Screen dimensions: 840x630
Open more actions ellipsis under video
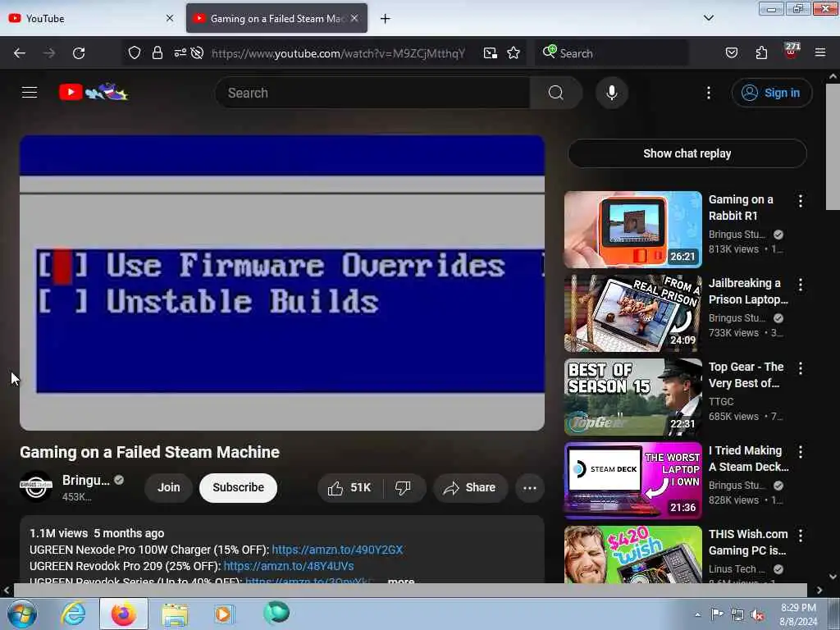pos(530,487)
